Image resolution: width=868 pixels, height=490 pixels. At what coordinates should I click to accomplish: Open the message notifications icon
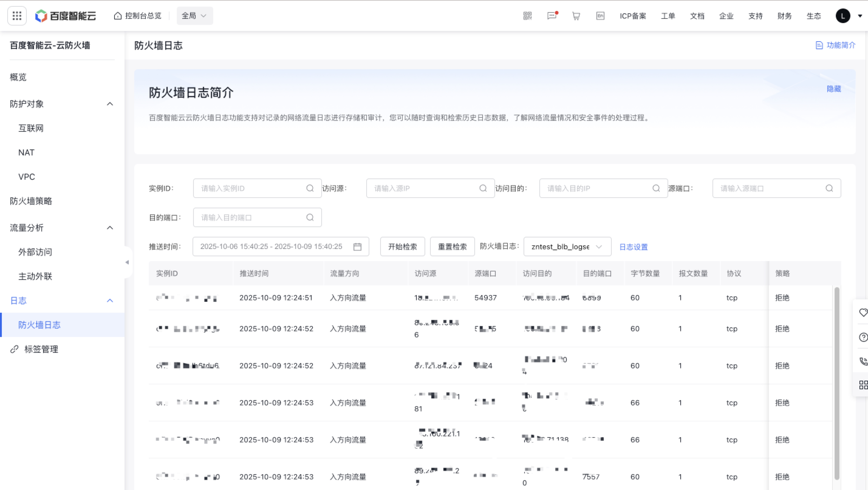pos(552,16)
